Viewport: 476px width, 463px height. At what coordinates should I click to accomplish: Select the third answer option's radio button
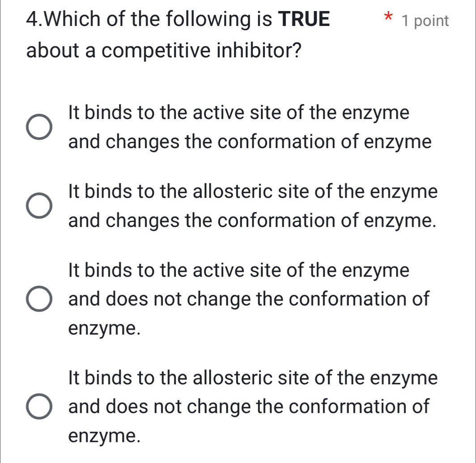tap(38, 299)
